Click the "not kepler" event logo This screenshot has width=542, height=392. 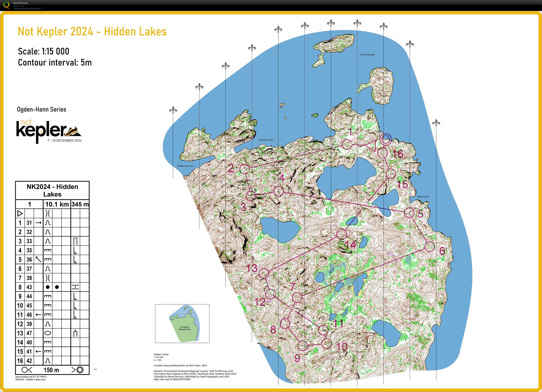pos(49,131)
